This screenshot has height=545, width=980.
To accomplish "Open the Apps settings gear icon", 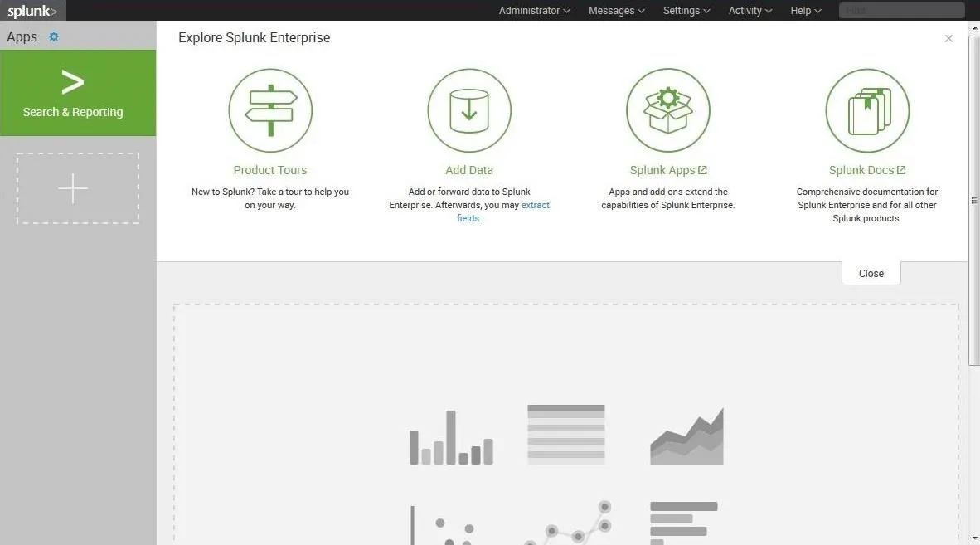I will pos(54,36).
